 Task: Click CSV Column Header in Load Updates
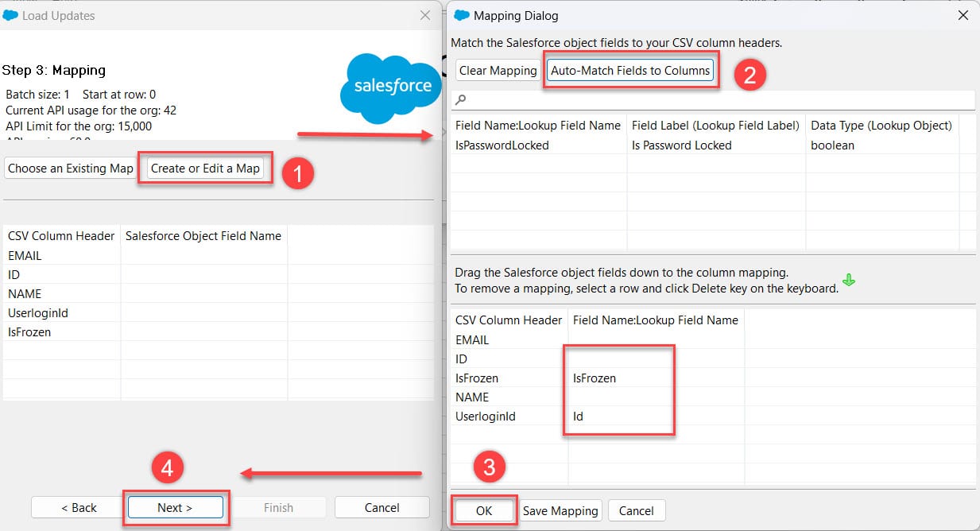coord(61,236)
